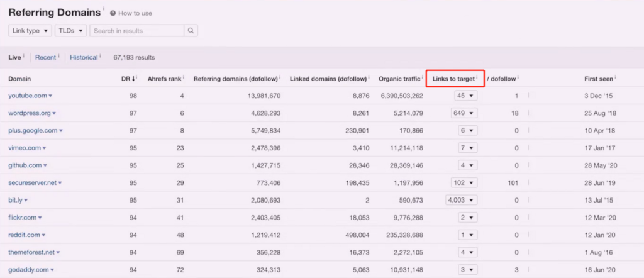Expand the 3 links dropdown for godaddy.com
The width and height of the screenshot is (644, 278).
pos(468,270)
